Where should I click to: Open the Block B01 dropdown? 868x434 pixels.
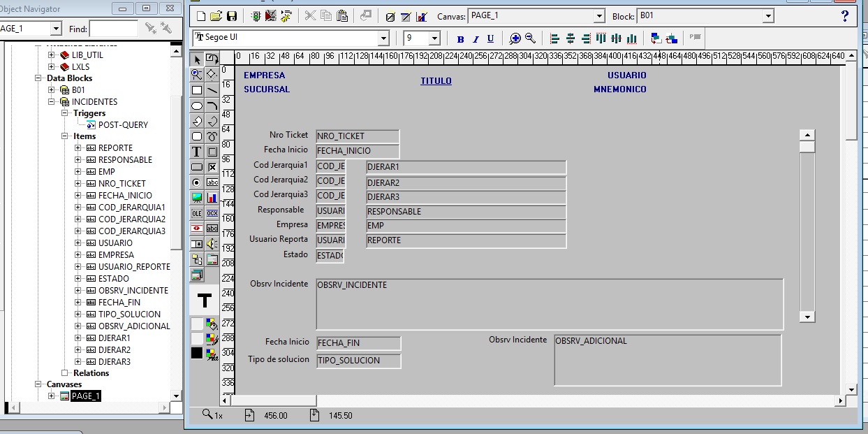pyautogui.click(x=768, y=16)
